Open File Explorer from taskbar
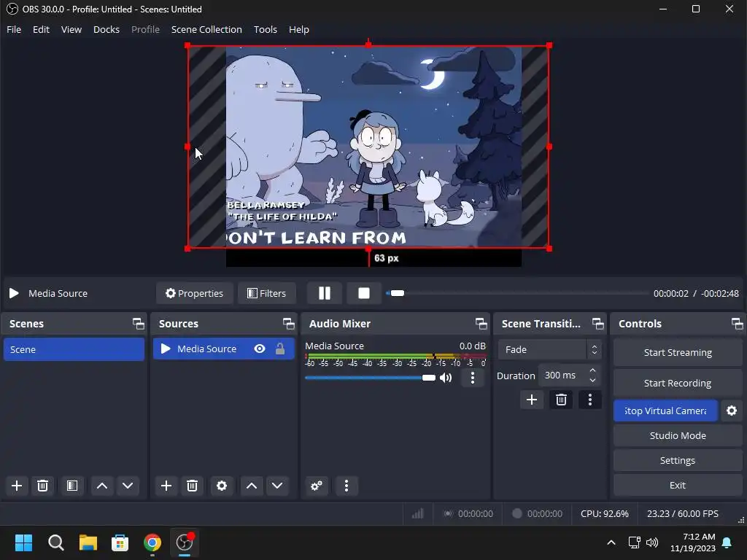 coord(88,542)
